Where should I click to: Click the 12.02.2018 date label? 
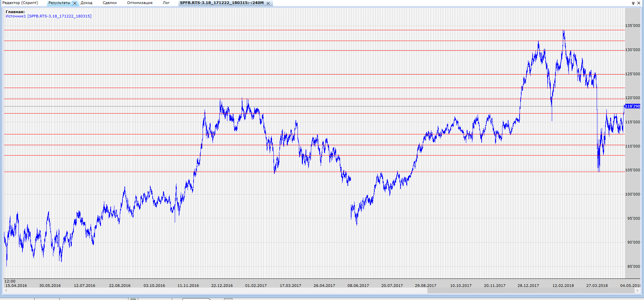point(563,286)
